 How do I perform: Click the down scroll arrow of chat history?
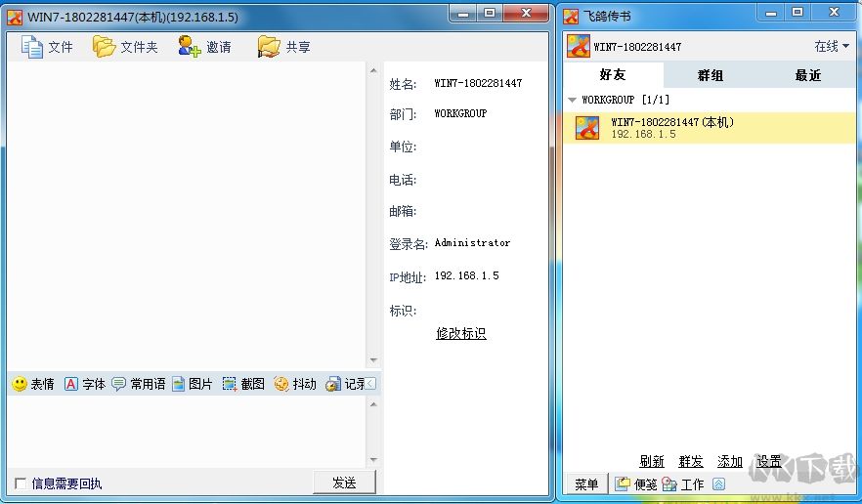pyautogui.click(x=373, y=360)
